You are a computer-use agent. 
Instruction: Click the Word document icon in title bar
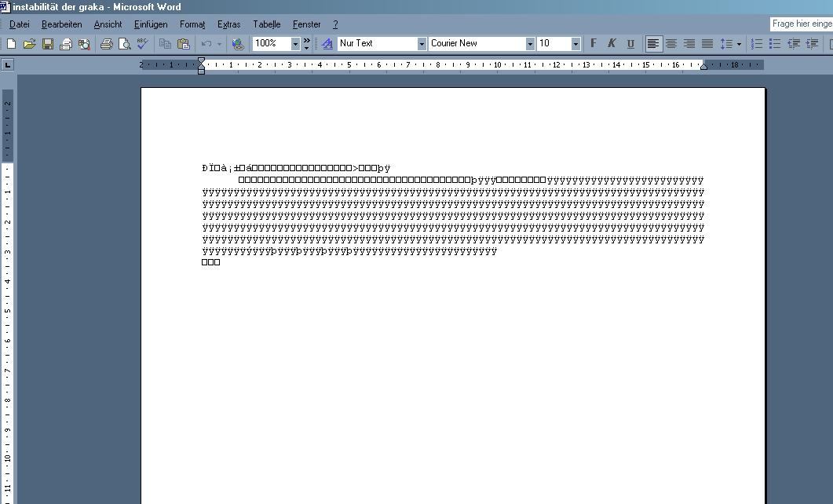(x=5, y=6)
